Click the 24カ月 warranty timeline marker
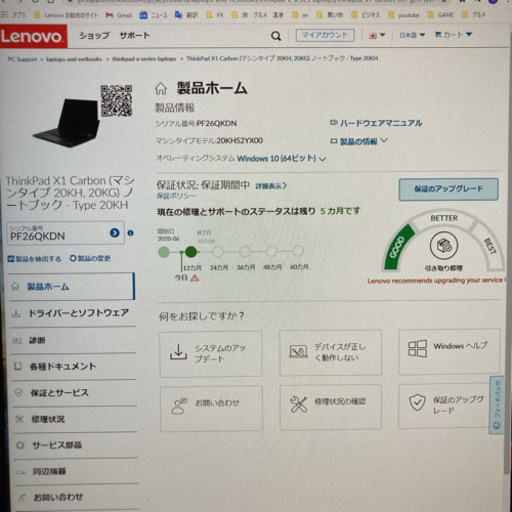This screenshot has width=512, height=512. point(218,252)
